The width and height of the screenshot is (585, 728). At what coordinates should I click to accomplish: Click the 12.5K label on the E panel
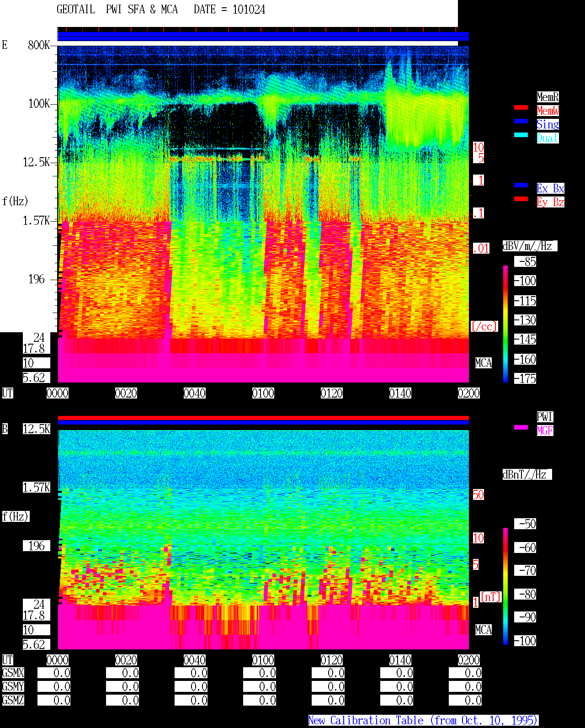[36, 162]
